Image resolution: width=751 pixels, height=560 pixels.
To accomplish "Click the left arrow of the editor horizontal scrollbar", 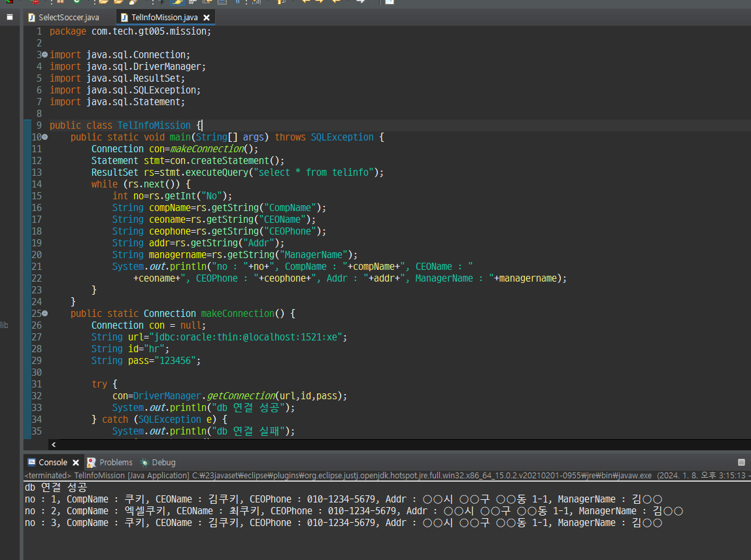I will click(54, 444).
